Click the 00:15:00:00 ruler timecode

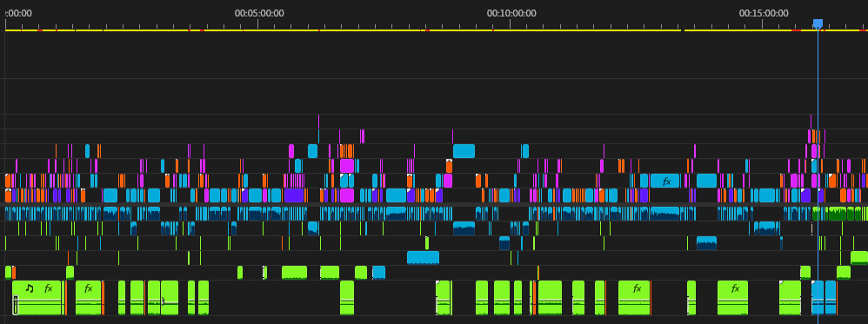[x=764, y=13]
